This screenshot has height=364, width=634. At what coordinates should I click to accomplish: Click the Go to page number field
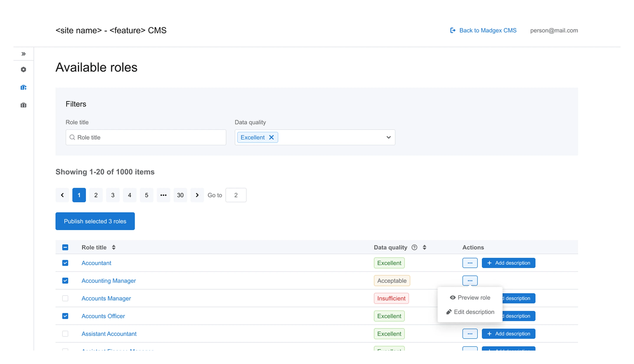click(236, 195)
